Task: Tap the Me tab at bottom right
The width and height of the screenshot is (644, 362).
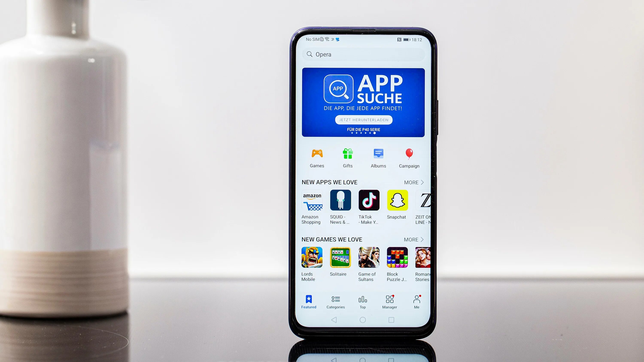Action: coord(416,302)
